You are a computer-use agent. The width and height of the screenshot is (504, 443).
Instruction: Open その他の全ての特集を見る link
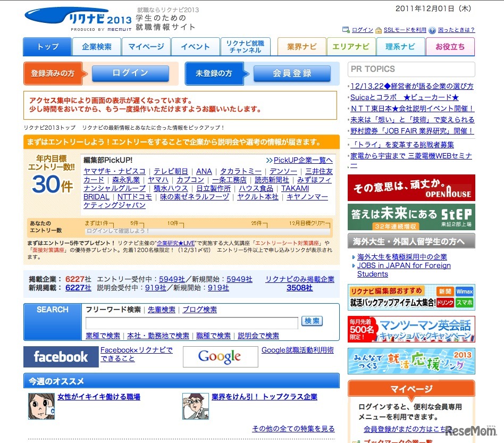click(x=293, y=429)
